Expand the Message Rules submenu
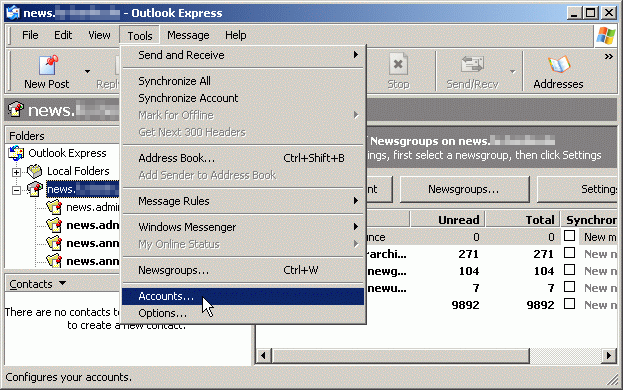Viewport: 623px width, 390px height. click(243, 201)
